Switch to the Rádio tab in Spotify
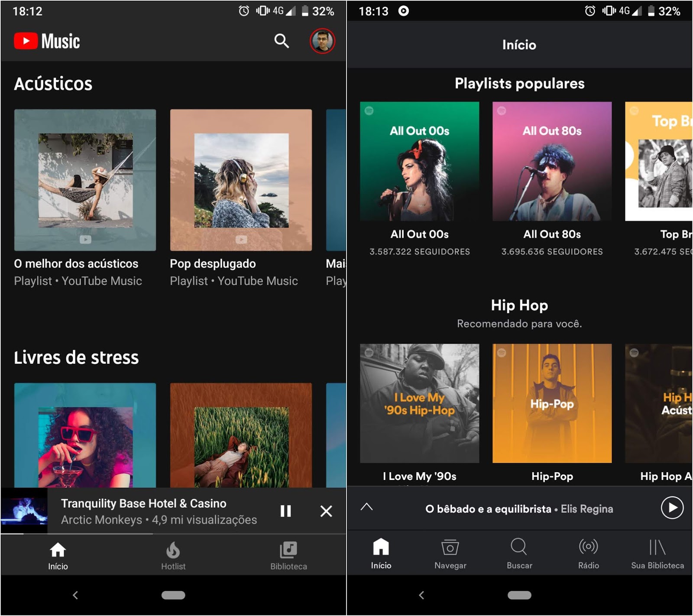Screen dimensions: 693x616 coord(589,554)
